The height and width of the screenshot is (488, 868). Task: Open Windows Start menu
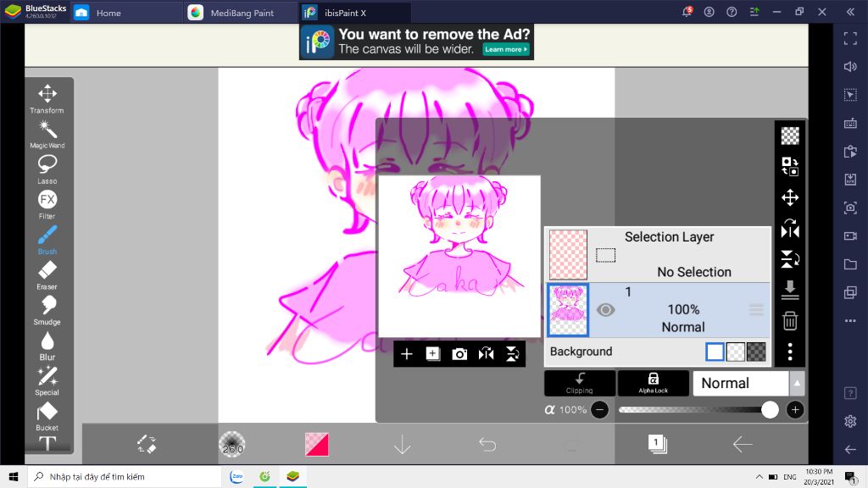[14, 476]
